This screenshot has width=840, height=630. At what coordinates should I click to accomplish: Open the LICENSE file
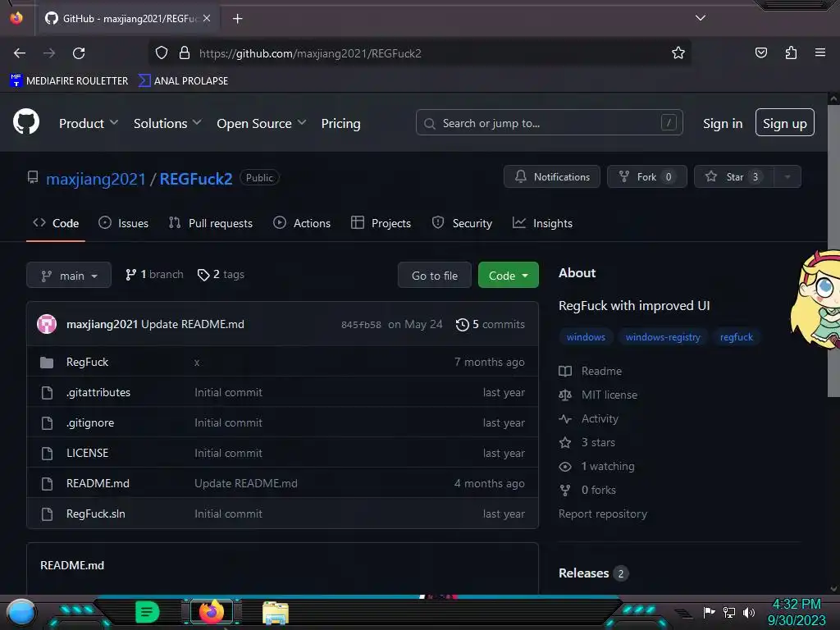point(87,453)
